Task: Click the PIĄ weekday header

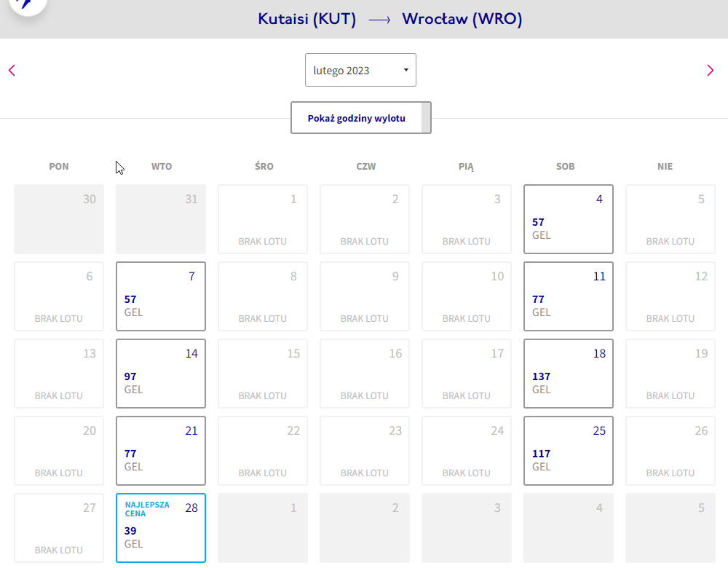Action: tap(466, 167)
